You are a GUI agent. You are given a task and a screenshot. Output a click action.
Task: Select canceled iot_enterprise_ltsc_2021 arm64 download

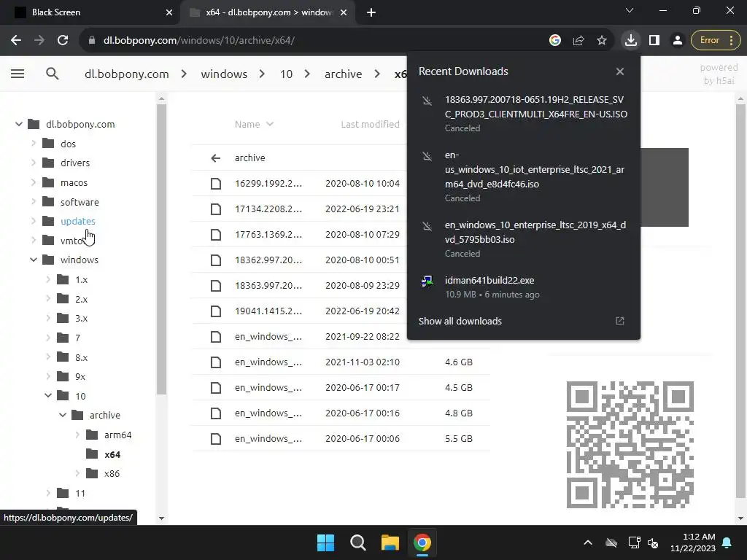523,176
